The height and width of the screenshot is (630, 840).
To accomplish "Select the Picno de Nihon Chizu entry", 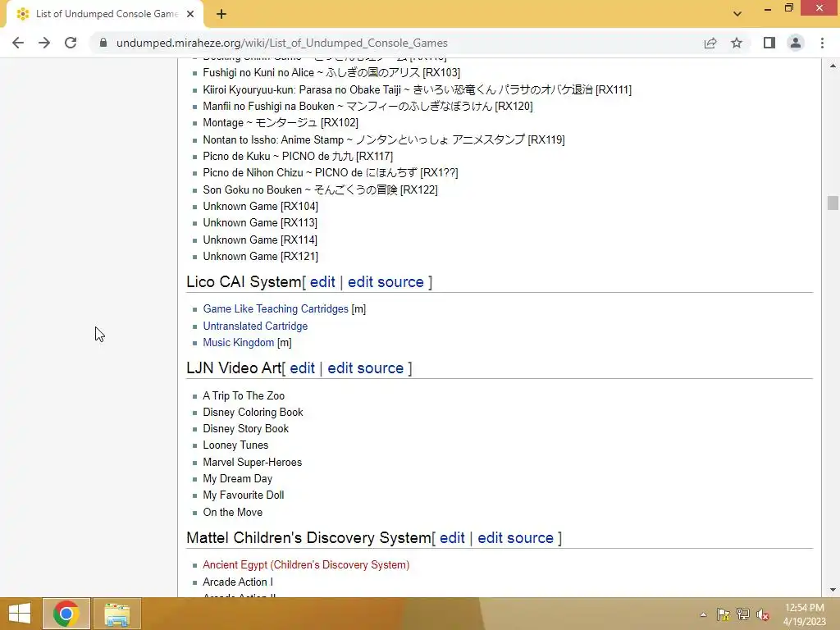I will (331, 173).
